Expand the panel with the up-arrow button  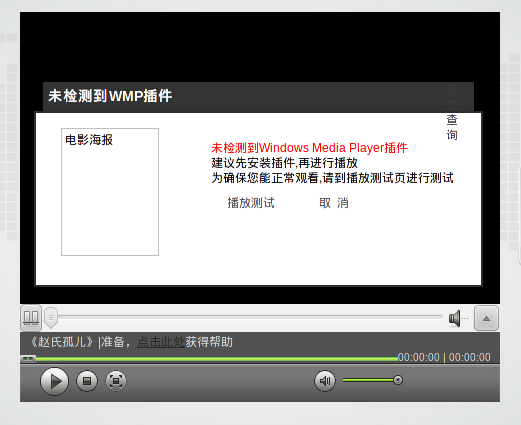tap(486, 318)
